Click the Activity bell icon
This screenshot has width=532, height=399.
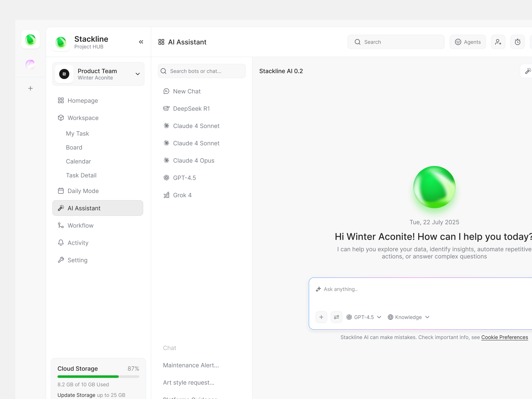tap(61, 243)
